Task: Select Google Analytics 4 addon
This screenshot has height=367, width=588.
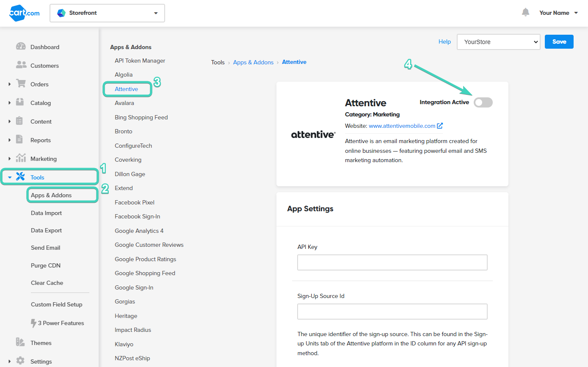Action: (139, 231)
